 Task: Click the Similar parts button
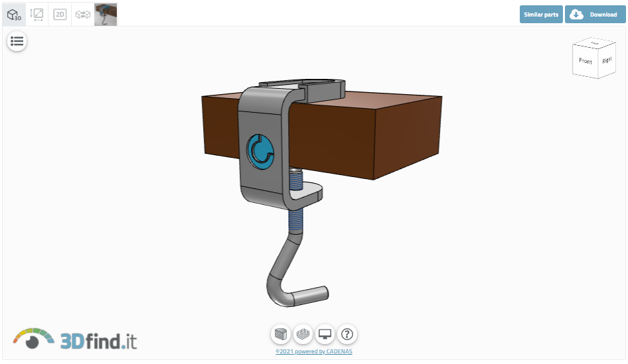click(541, 15)
